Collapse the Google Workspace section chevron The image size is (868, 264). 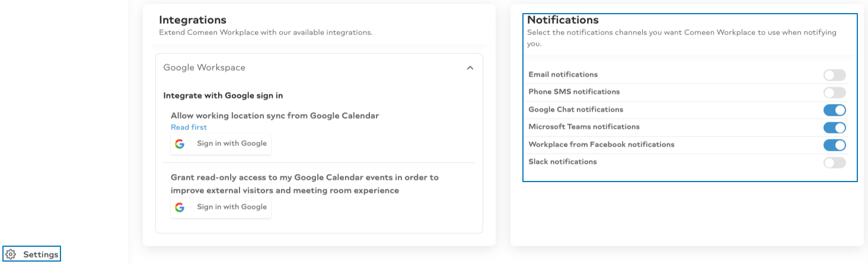pyautogui.click(x=470, y=68)
